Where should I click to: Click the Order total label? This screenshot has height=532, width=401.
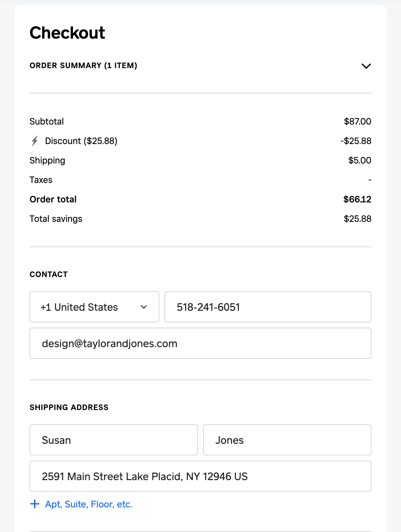coord(53,199)
